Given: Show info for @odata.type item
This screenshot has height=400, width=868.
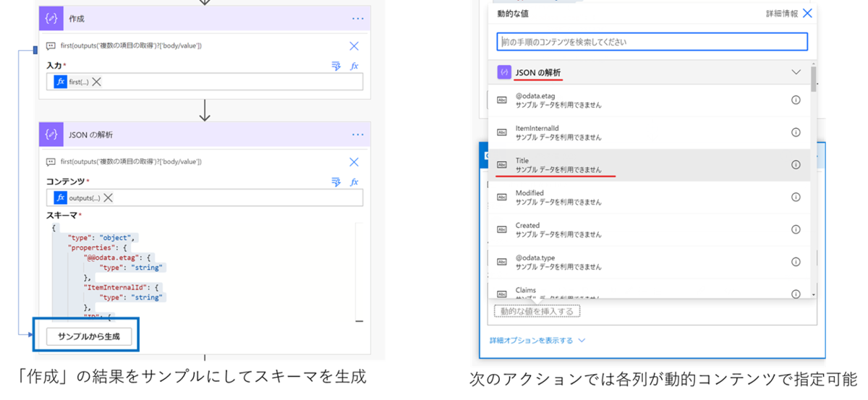Looking at the screenshot, I should coord(796,262).
